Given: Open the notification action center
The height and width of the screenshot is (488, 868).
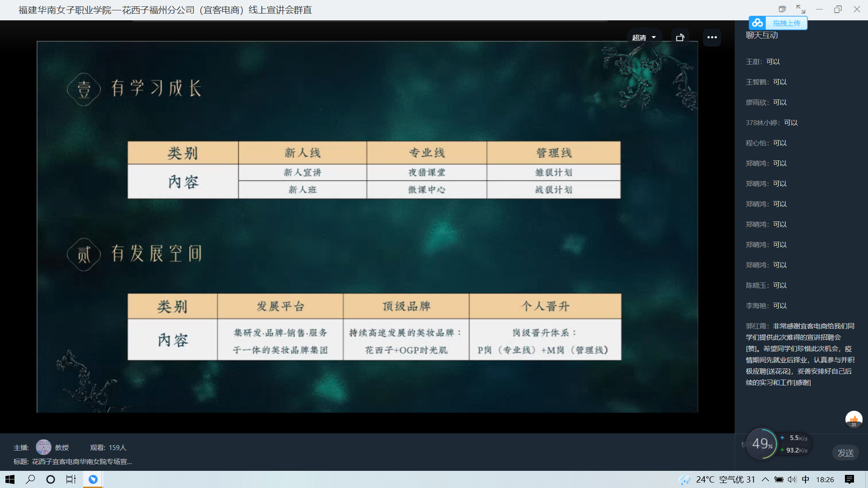Looking at the screenshot, I should [x=849, y=479].
